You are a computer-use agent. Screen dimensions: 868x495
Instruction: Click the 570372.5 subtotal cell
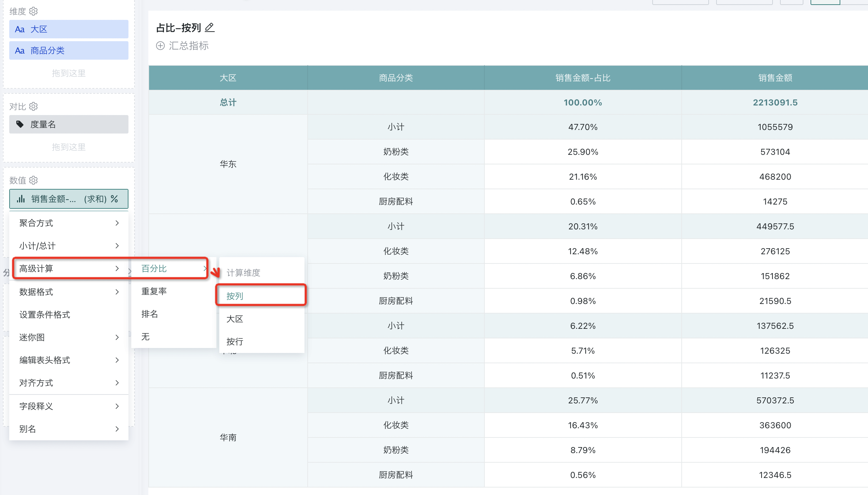coord(775,400)
